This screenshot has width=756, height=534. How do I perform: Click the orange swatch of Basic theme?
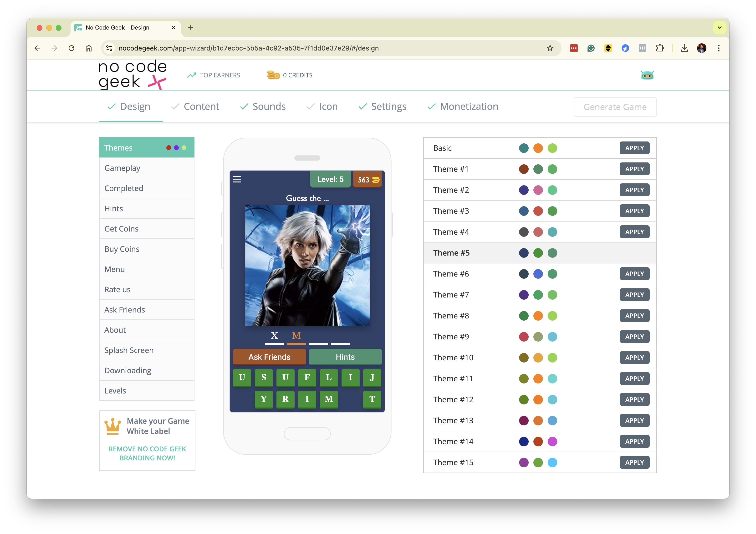pyautogui.click(x=538, y=148)
